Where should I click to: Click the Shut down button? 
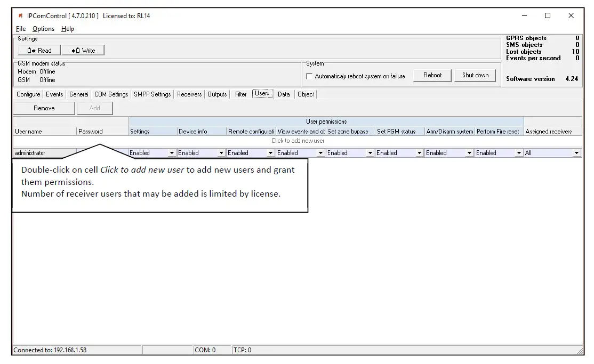476,75
